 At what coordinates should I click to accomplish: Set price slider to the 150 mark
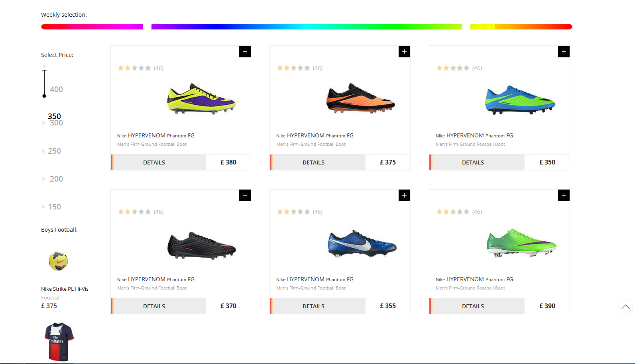click(43, 207)
